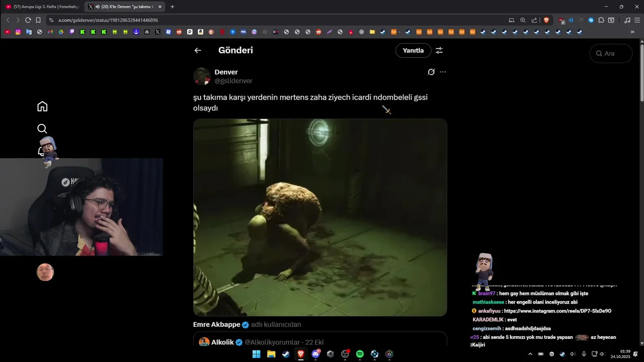
Task: Share this page via address bar icon
Action: (x=534, y=20)
